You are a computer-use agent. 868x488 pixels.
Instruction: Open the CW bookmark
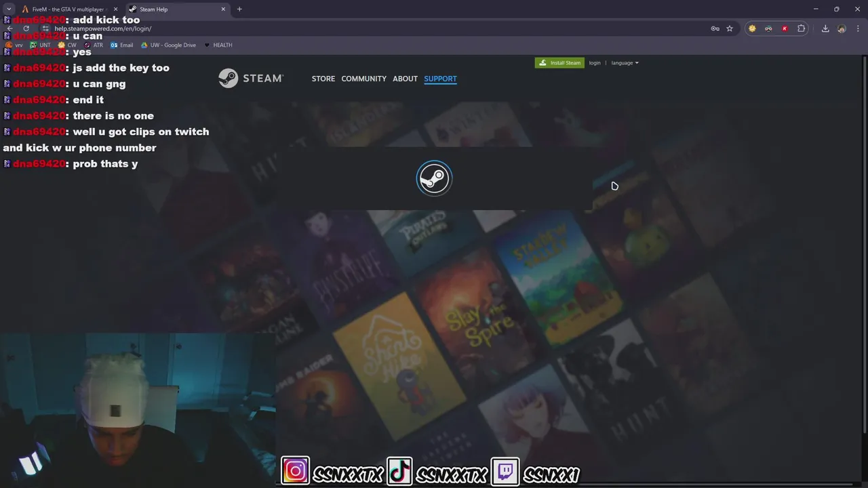pos(67,45)
